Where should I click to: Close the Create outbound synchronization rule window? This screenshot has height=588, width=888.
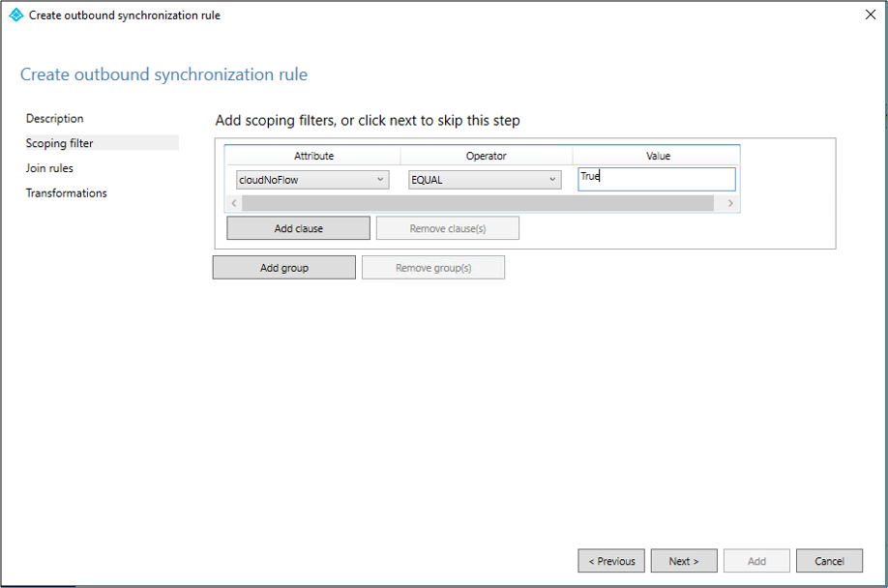(871, 15)
